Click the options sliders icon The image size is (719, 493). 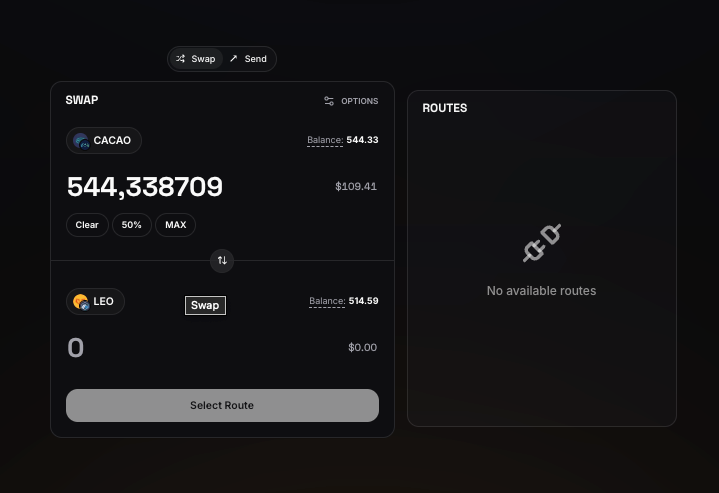click(x=329, y=101)
